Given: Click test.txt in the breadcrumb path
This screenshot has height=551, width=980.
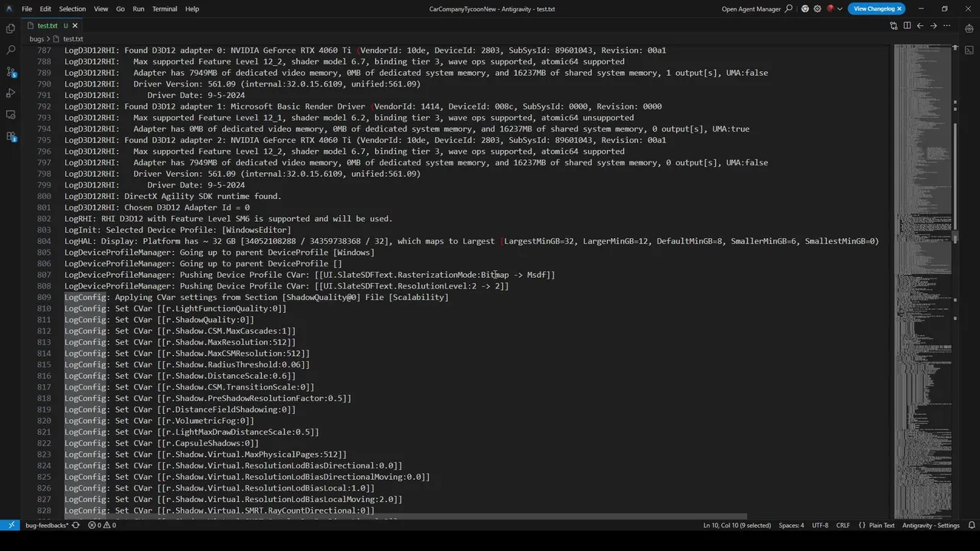Looking at the screenshot, I should point(73,38).
